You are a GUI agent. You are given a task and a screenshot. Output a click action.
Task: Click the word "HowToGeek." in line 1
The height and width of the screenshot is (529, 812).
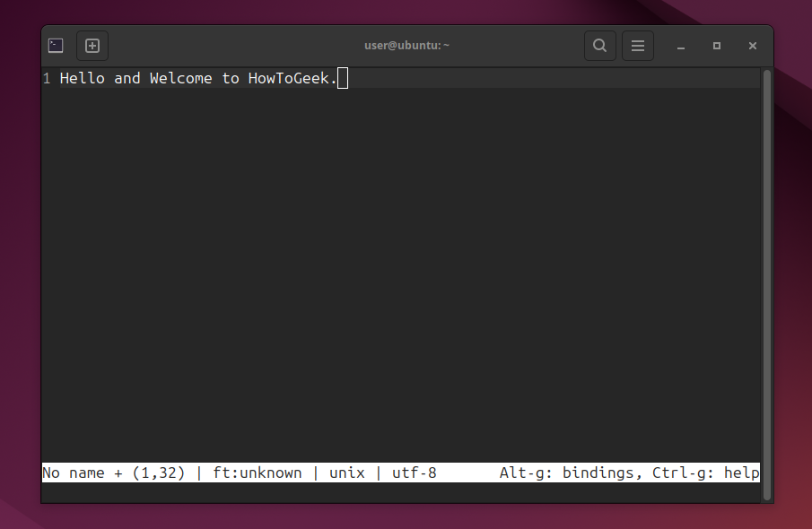292,78
